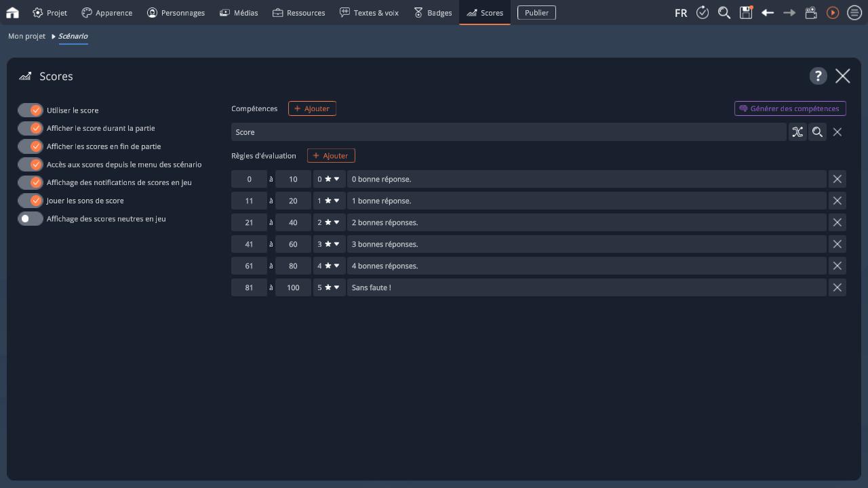Open the Médias tab
Screen dimensions: 868x488
239,13
